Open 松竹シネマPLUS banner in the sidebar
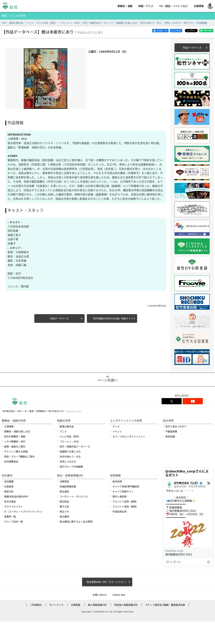Image resolution: width=215 pixels, height=644 pixels. (x=192, y=62)
